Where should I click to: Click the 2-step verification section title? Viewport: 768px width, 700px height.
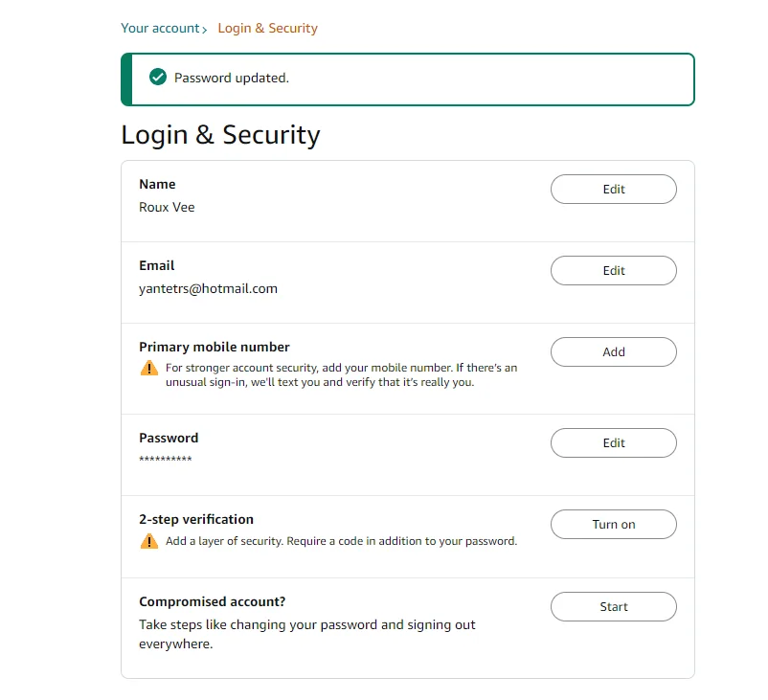coord(196,519)
